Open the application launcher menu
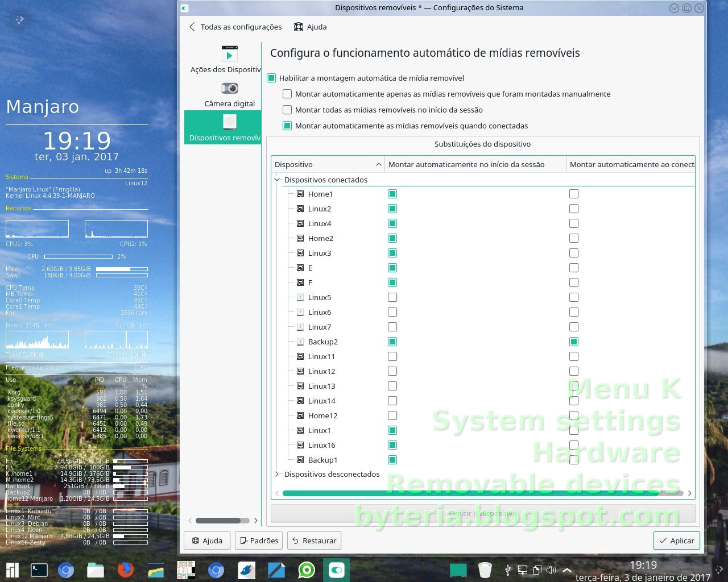 tap(11, 569)
